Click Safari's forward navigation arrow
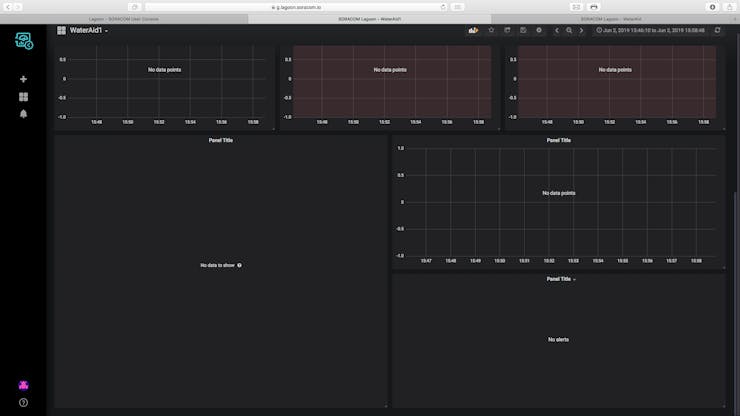Screen dimensions: 740x416 tap(17, 7)
